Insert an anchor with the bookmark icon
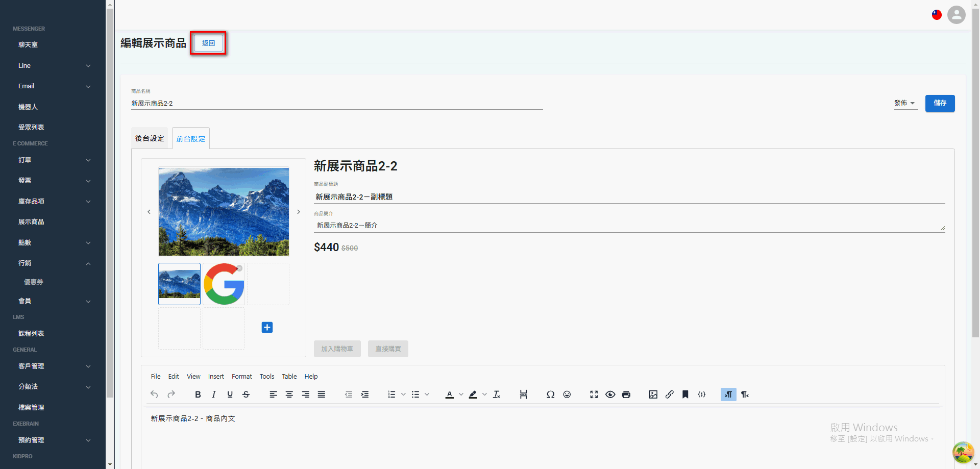Screen dimensions: 980x469 (685, 394)
